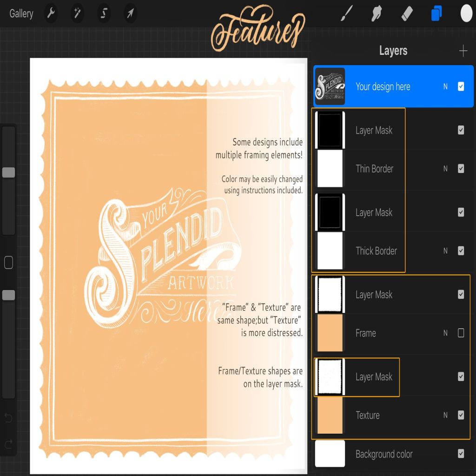
Task: Open blend mode N for Thick Border
Action: point(445,251)
